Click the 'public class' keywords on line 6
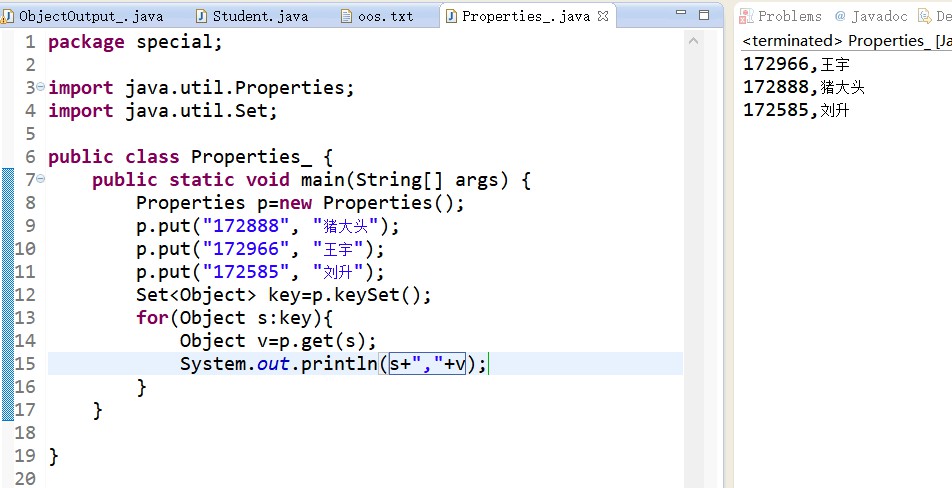Image resolution: width=952 pixels, height=488 pixels. [114, 157]
